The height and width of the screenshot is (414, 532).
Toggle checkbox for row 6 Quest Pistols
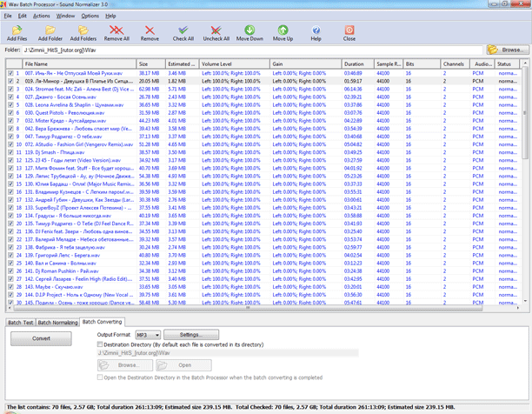click(x=10, y=113)
